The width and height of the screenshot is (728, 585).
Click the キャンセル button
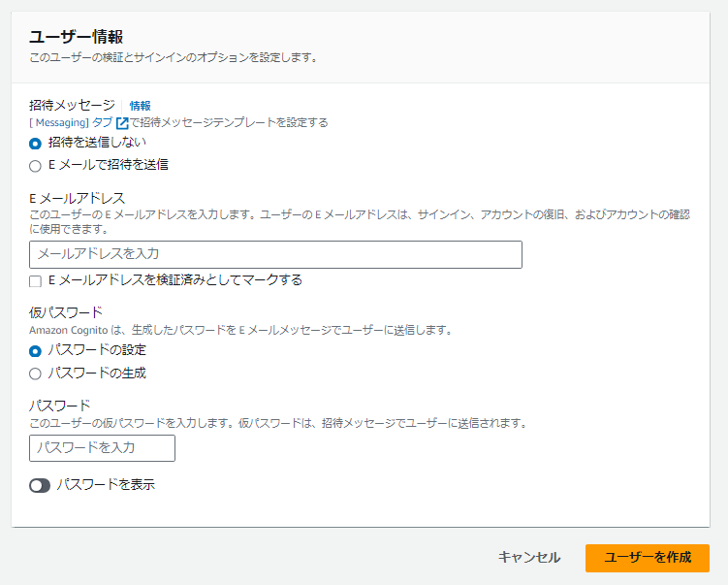click(x=529, y=558)
